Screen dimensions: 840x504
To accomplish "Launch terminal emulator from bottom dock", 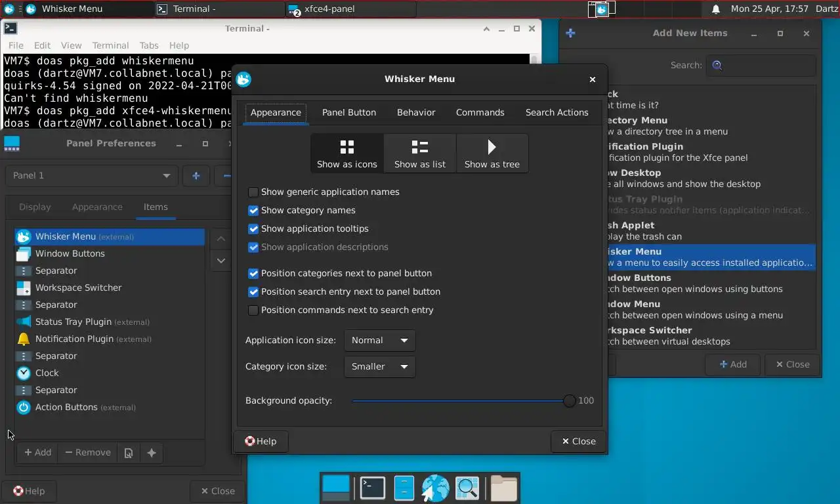I will (x=373, y=488).
